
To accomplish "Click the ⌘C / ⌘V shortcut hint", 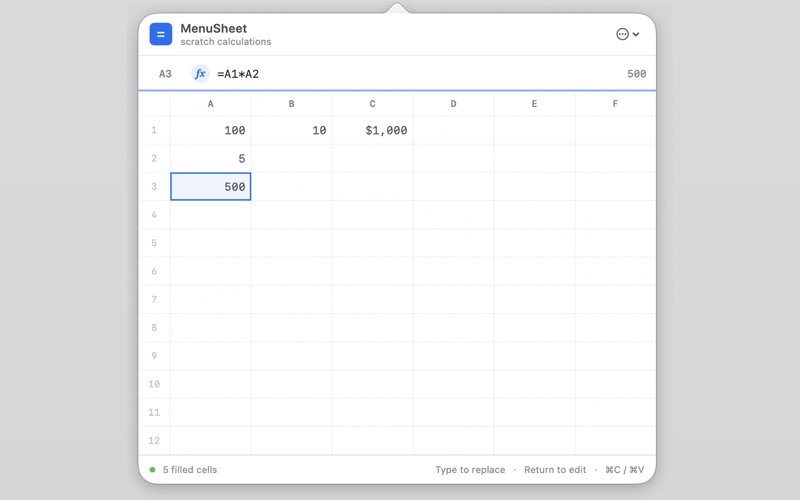I will point(624,469).
